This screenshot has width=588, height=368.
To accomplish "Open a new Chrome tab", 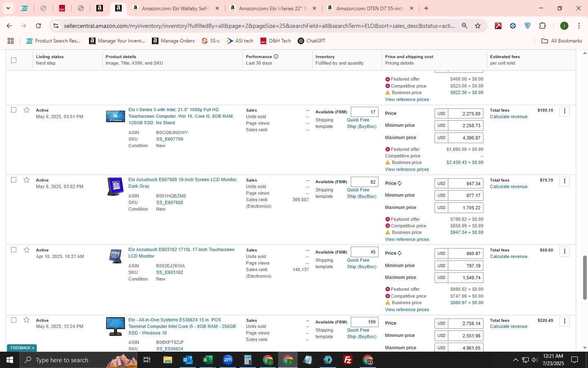I will 426,8.
